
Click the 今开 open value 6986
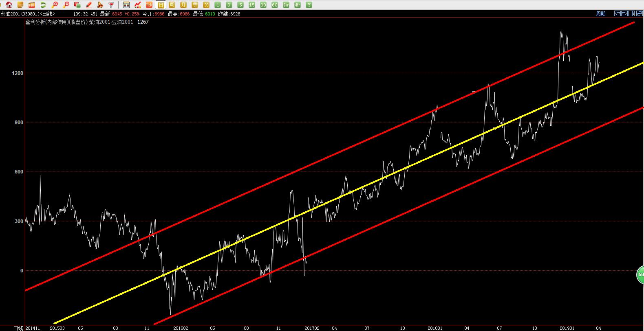coord(159,14)
